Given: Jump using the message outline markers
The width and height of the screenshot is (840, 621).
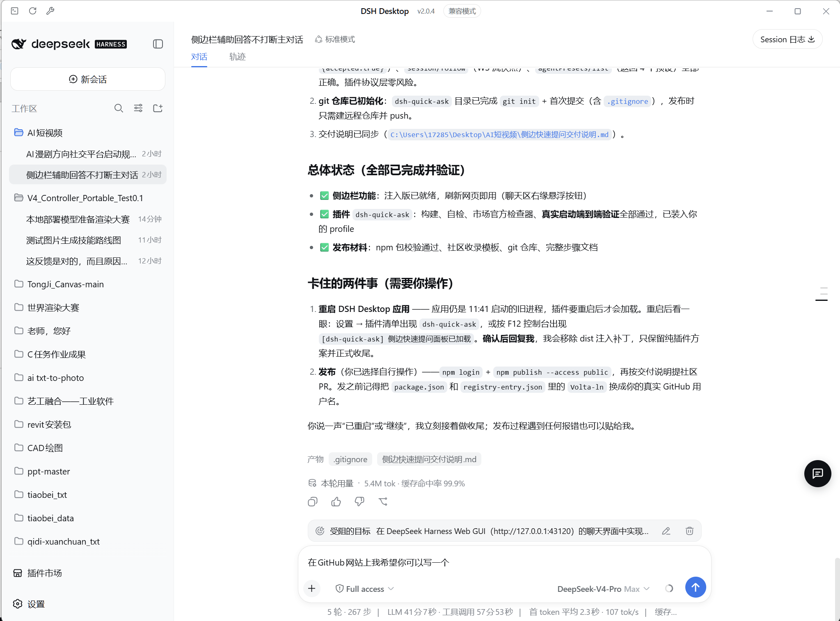Looking at the screenshot, I should (x=822, y=294).
